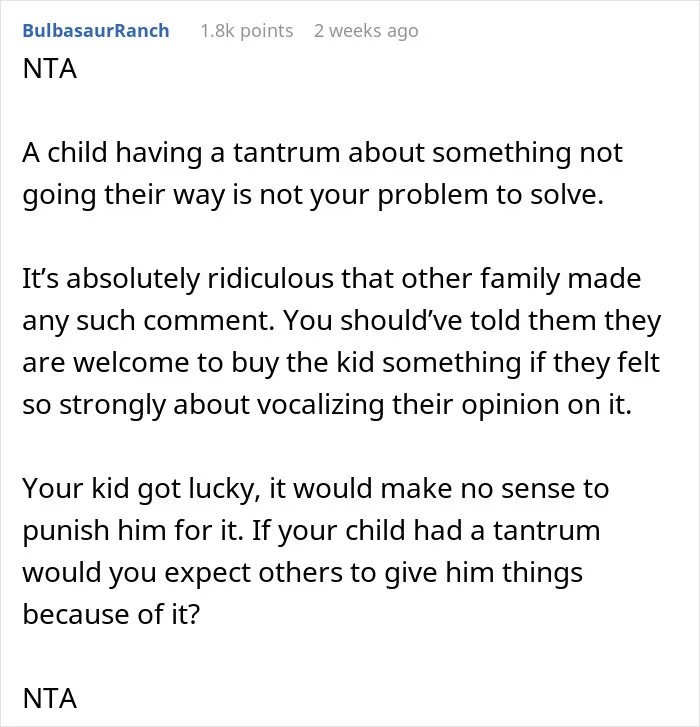Click the final NTA line at bottom

[x=50, y=698]
